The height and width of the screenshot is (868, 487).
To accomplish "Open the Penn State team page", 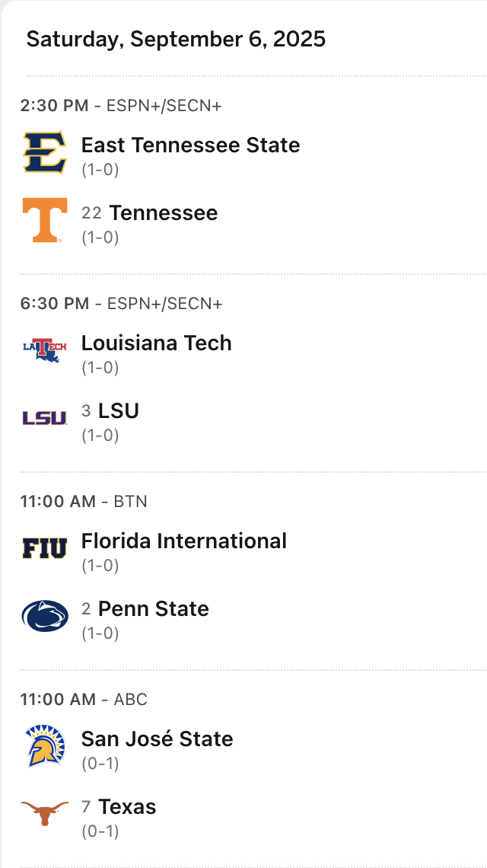I will [x=154, y=609].
